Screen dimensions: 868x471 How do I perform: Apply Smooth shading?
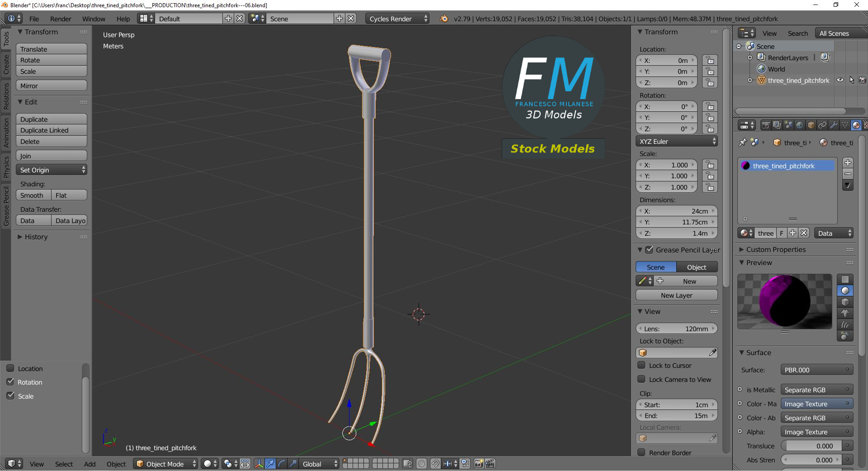(33, 195)
